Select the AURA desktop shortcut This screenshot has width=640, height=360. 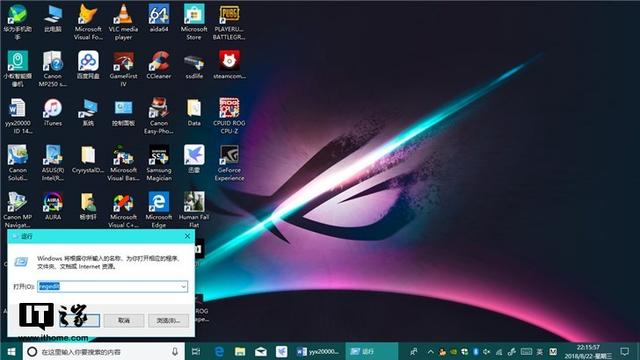(53, 206)
